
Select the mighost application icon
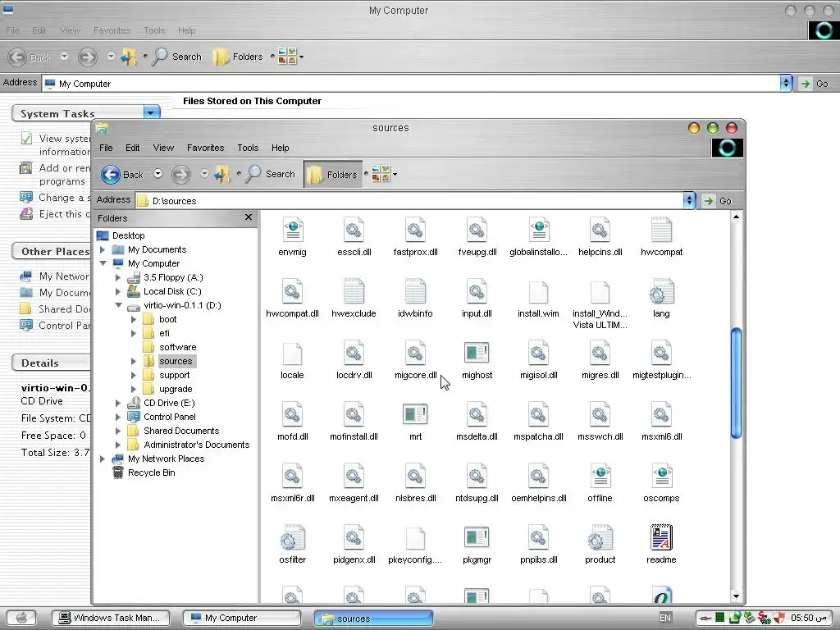tap(477, 354)
